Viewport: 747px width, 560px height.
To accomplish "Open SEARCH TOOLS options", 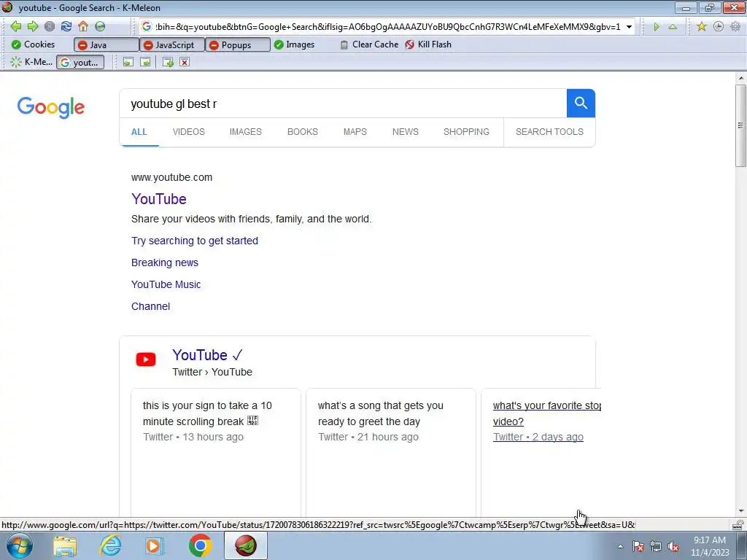I will [549, 132].
